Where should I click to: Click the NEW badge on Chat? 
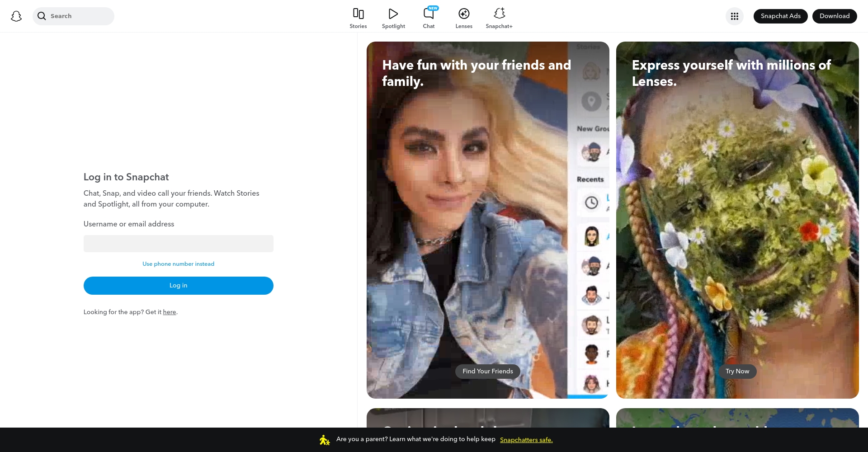433,8
